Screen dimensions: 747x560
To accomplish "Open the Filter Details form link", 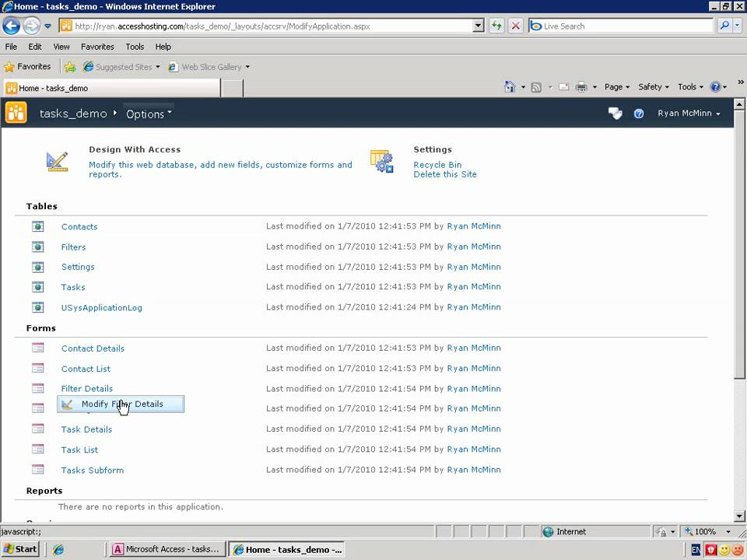I will point(86,389).
